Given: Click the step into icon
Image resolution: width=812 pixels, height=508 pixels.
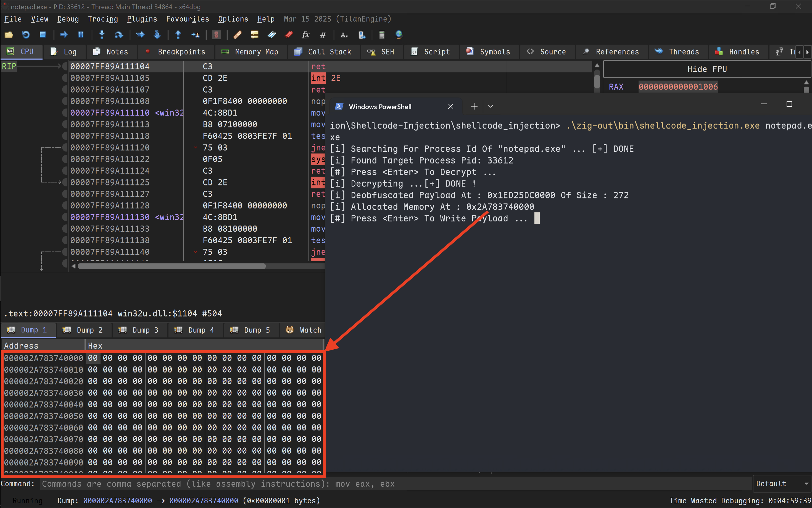Looking at the screenshot, I should point(102,35).
